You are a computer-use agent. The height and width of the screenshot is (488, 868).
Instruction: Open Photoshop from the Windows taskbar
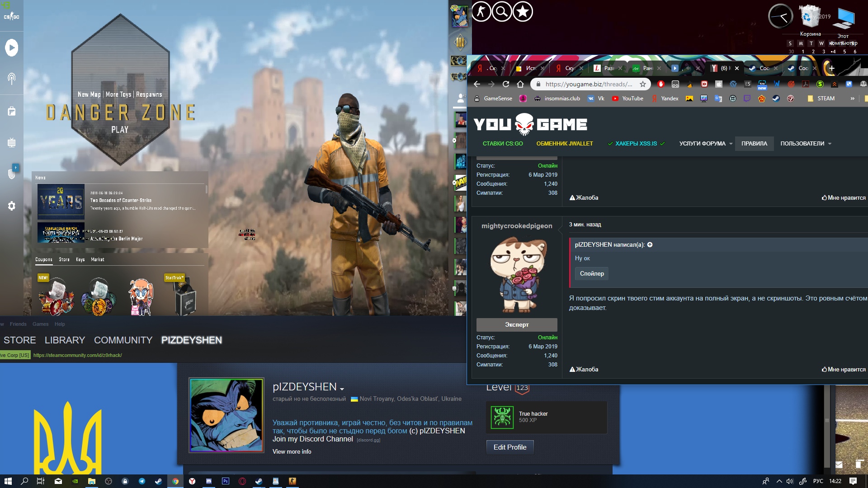click(225, 481)
